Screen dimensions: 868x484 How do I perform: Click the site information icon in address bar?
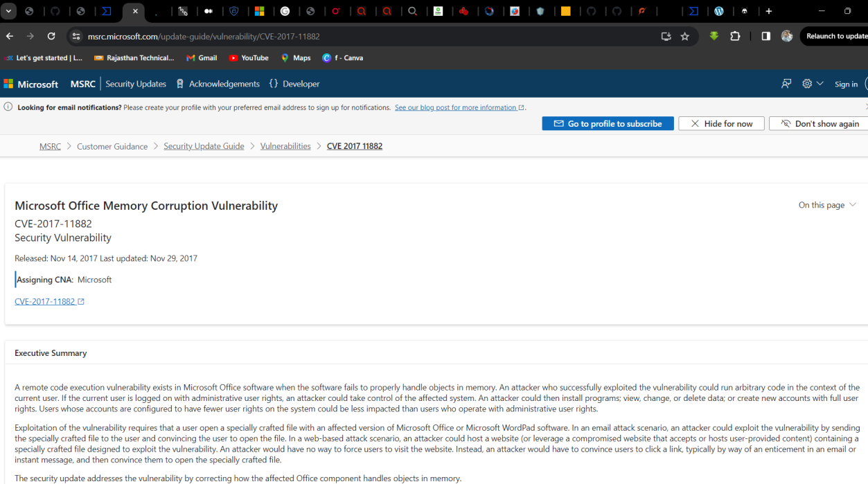(76, 36)
